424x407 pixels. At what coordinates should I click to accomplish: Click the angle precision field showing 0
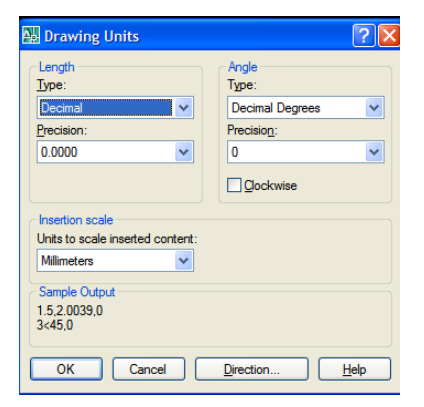tap(306, 152)
